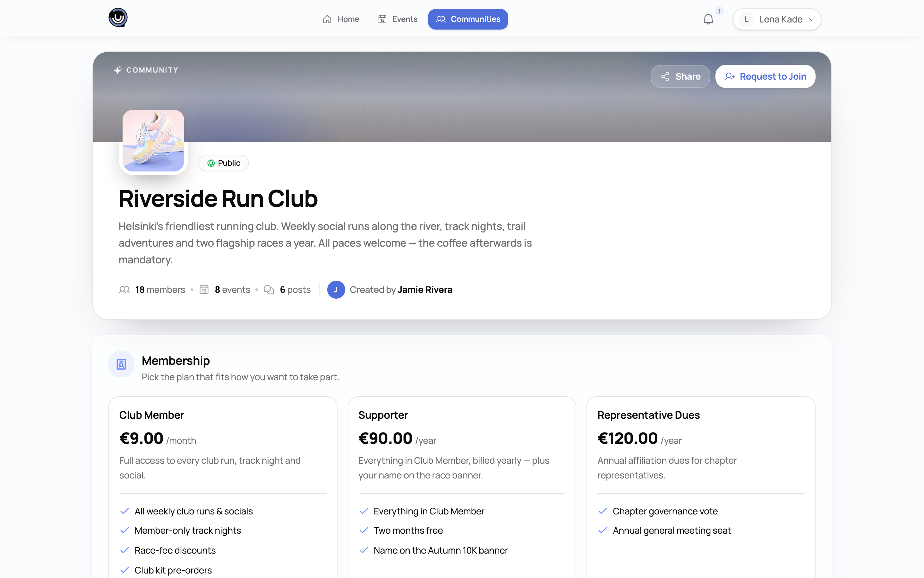This screenshot has height=578, width=924.
Task: Open the Events tab
Action: (398, 19)
